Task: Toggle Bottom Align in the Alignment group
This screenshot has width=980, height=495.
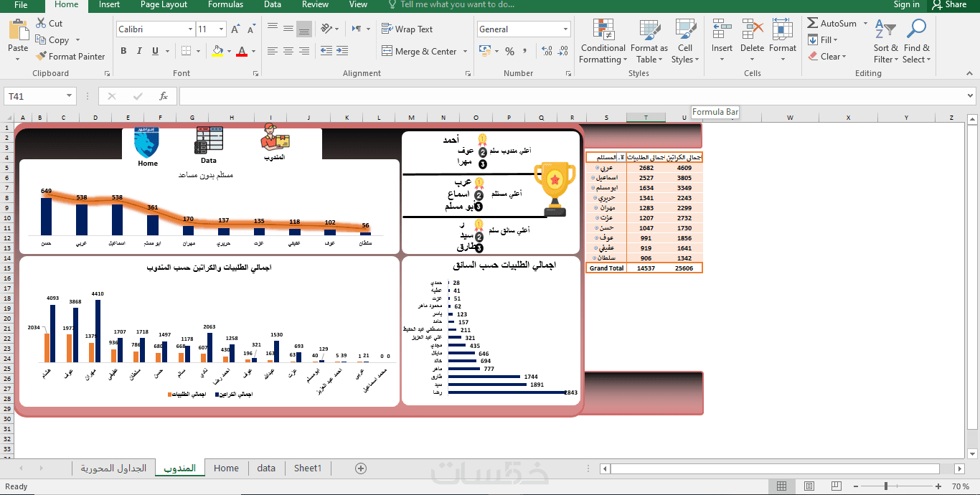Action: (x=304, y=29)
